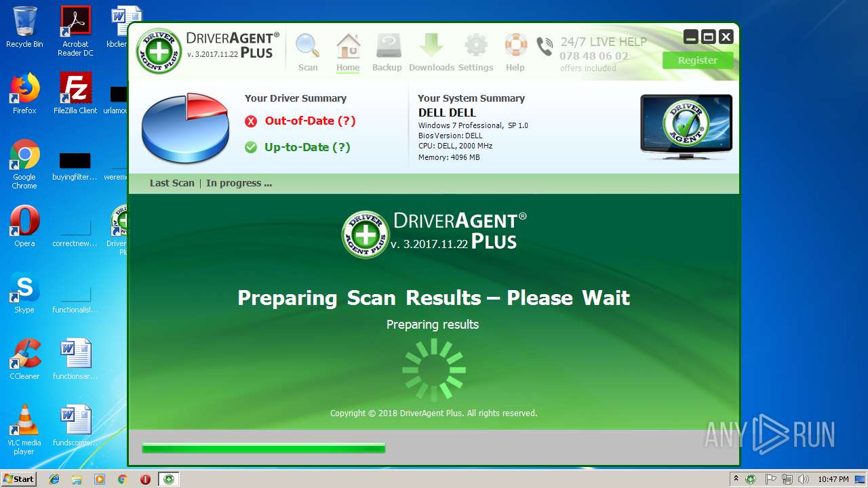Minimize the DriverAgent Plus window

(x=691, y=37)
